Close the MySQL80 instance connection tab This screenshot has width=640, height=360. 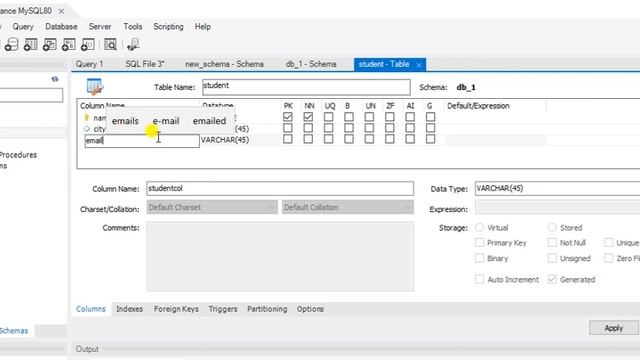(x=61, y=11)
